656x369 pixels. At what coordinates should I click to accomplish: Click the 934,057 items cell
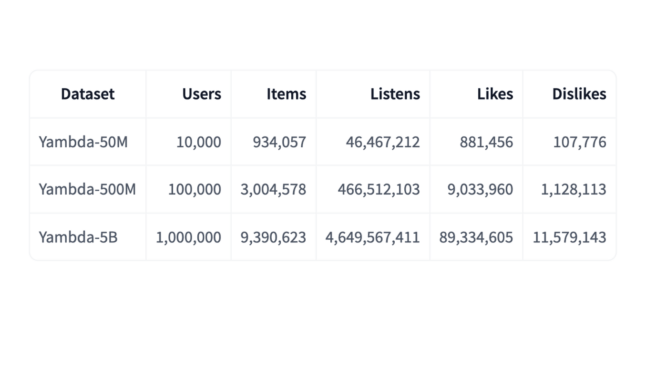(279, 142)
